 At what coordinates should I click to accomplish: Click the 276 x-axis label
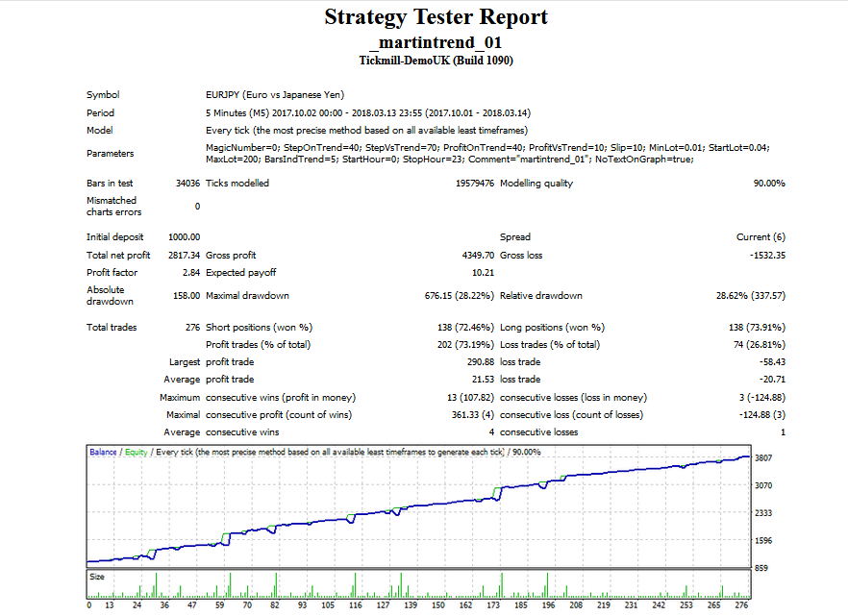pos(741,605)
